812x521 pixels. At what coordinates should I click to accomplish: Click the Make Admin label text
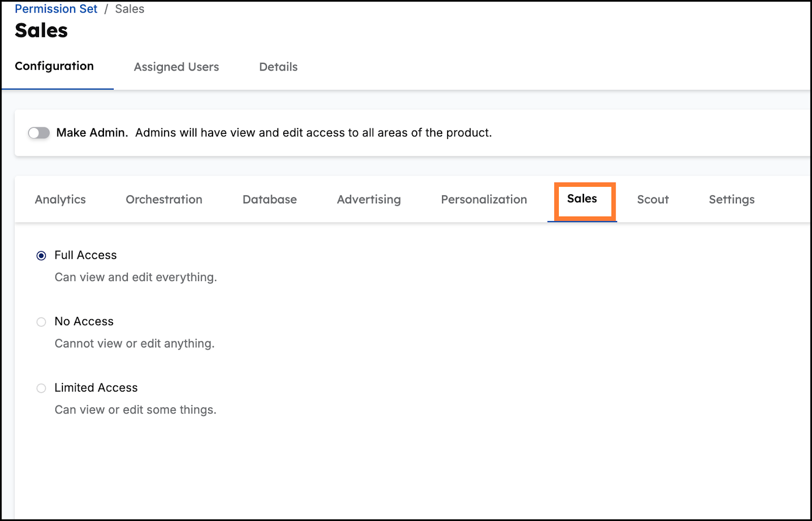[x=92, y=133]
